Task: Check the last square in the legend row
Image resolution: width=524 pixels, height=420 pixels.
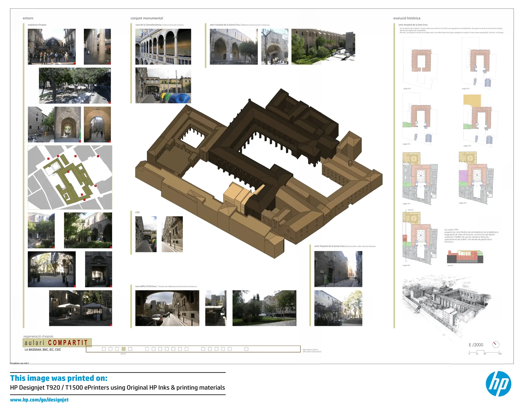Action: (246, 349)
